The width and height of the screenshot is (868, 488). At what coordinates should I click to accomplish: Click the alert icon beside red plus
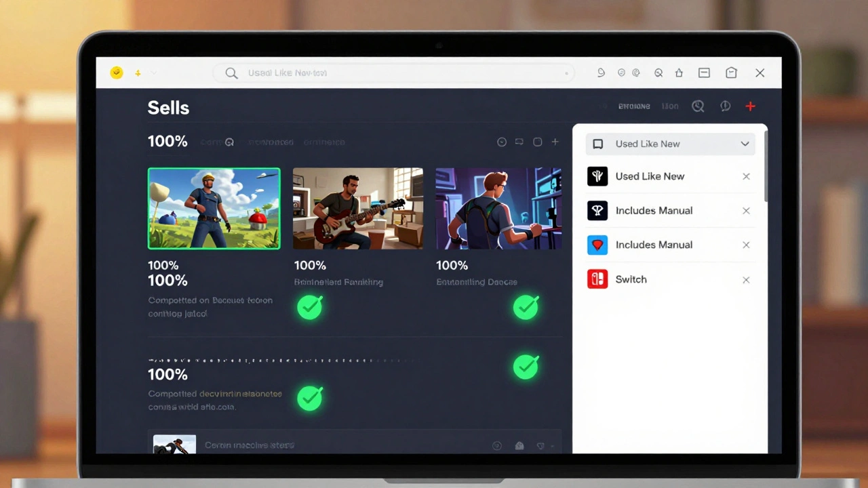coord(725,106)
